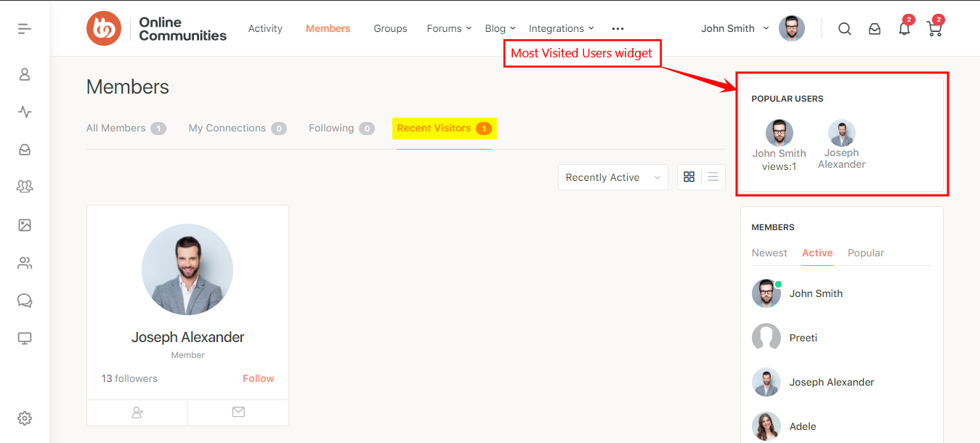Select the activity pulse icon in sidebar

(24, 112)
